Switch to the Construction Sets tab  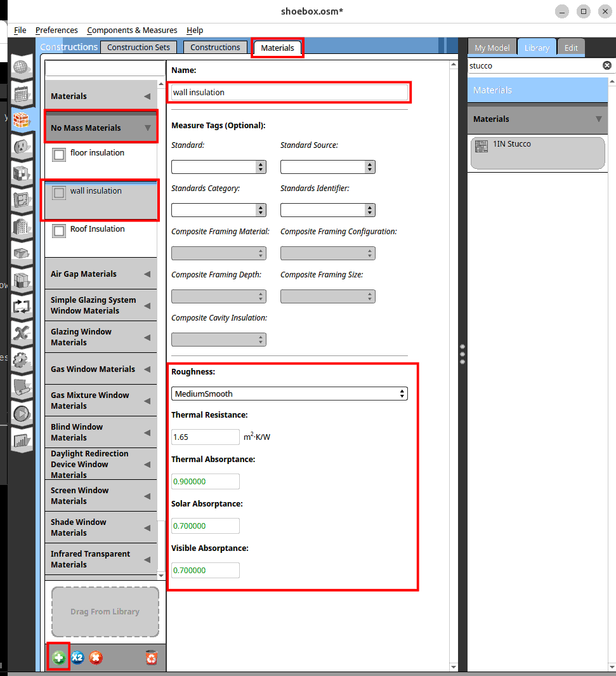point(139,47)
